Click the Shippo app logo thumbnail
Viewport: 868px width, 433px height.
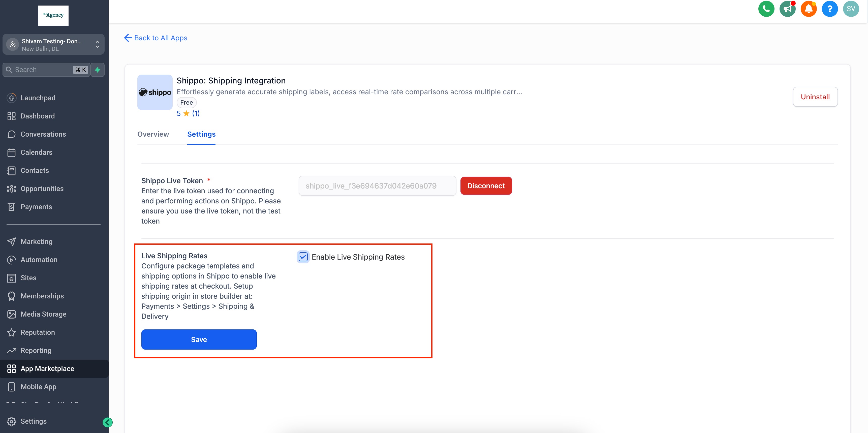[155, 92]
